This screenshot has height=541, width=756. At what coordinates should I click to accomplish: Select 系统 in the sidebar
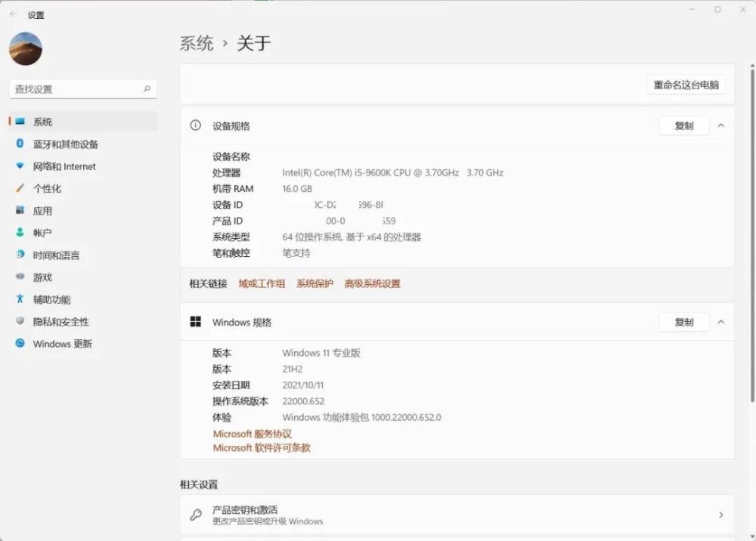(83, 122)
